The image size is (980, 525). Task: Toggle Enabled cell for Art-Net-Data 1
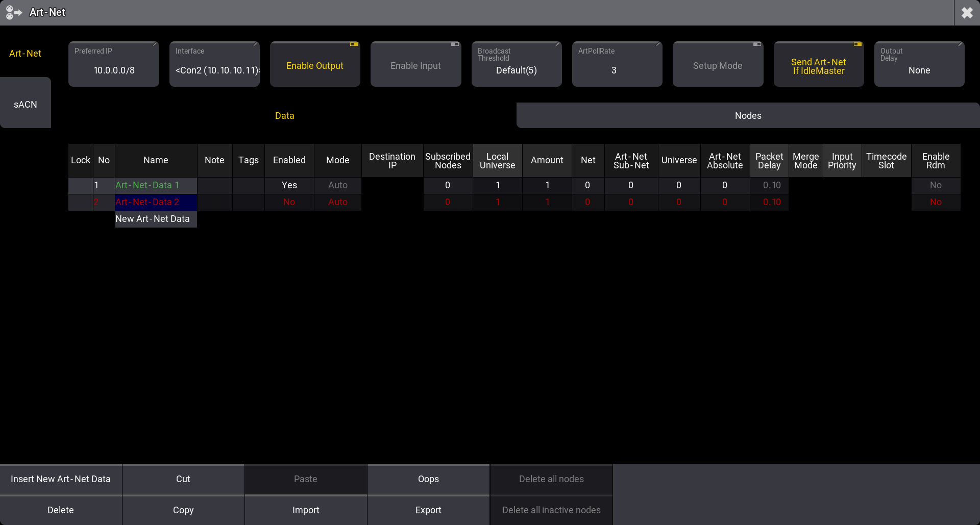pyautogui.click(x=289, y=185)
